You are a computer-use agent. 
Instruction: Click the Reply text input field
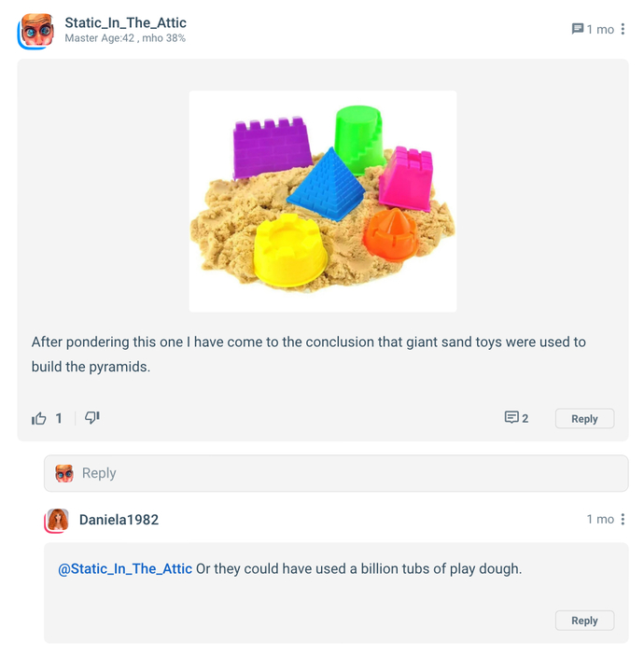pos(336,473)
